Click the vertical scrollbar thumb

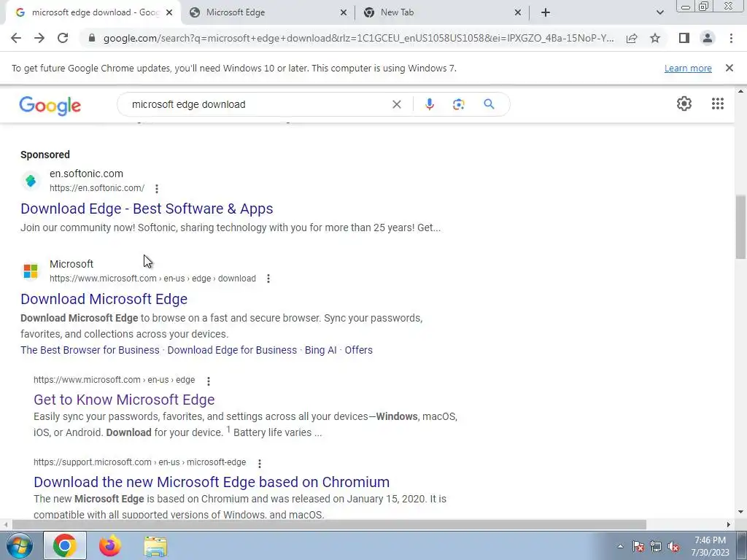(x=740, y=227)
